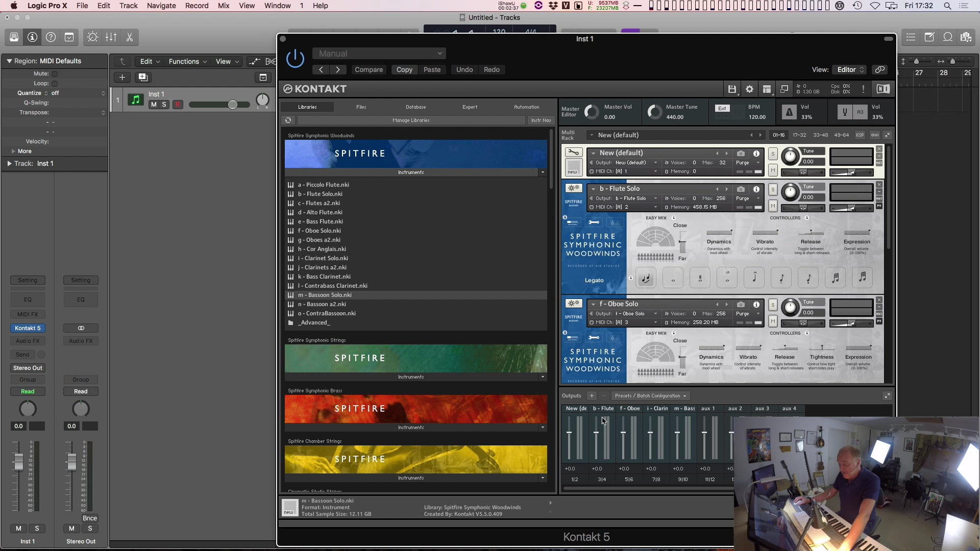The image size is (980, 551).
Task: Open the Presets / Batch Configuration dropdown
Action: point(650,396)
